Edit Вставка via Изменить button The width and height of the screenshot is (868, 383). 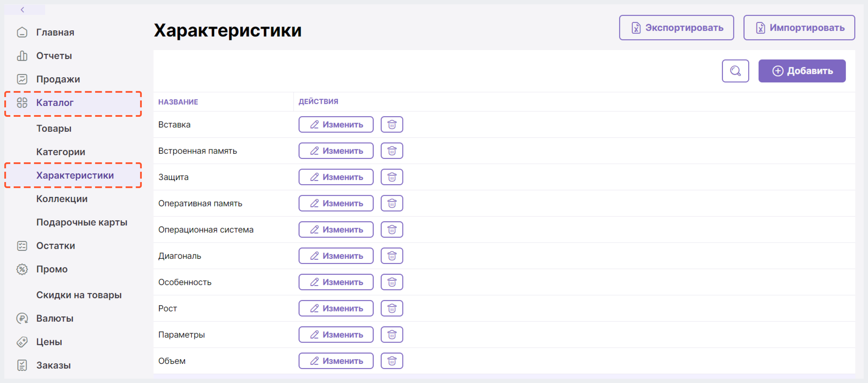(336, 125)
